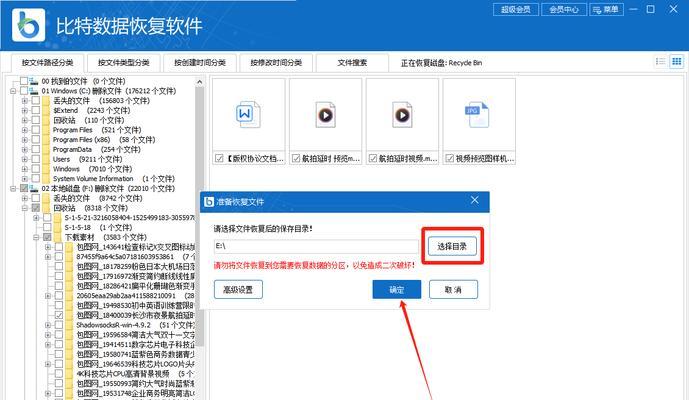Viewport: 689px width, 400px height.
Task: Check 01 Windows (C:) checkbox
Action: click(24, 91)
